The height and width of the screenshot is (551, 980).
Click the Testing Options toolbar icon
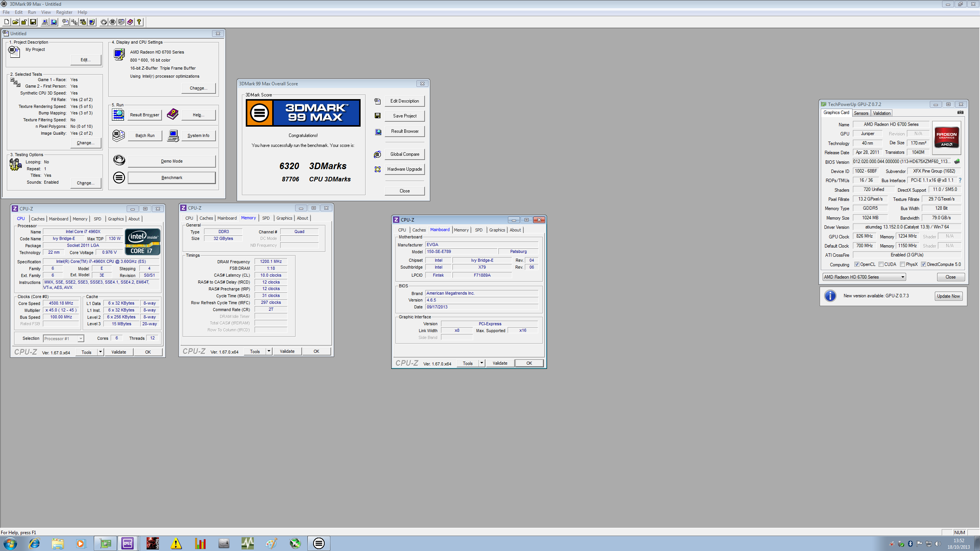tap(83, 22)
